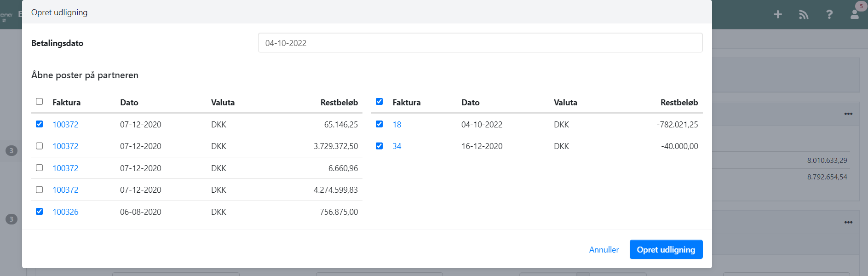Check the 3.729.372,50 invoice row checkbox
The image size is (868, 276).
[40, 146]
